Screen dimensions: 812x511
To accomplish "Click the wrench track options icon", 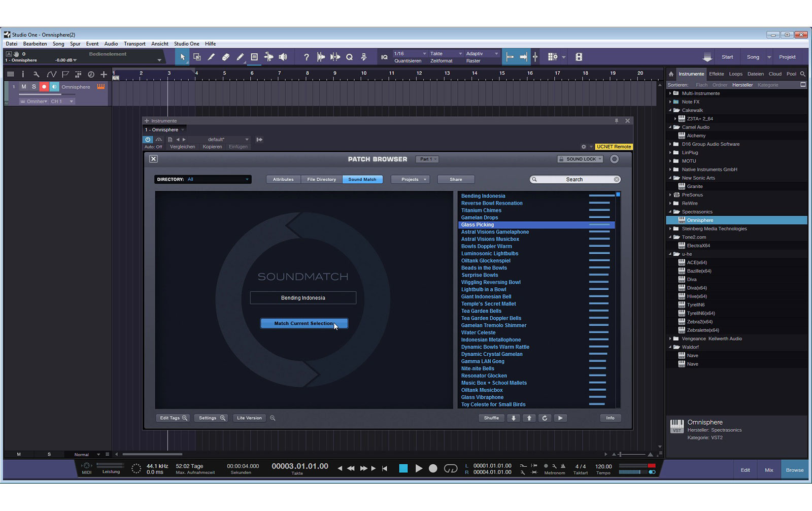I will coord(37,74).
